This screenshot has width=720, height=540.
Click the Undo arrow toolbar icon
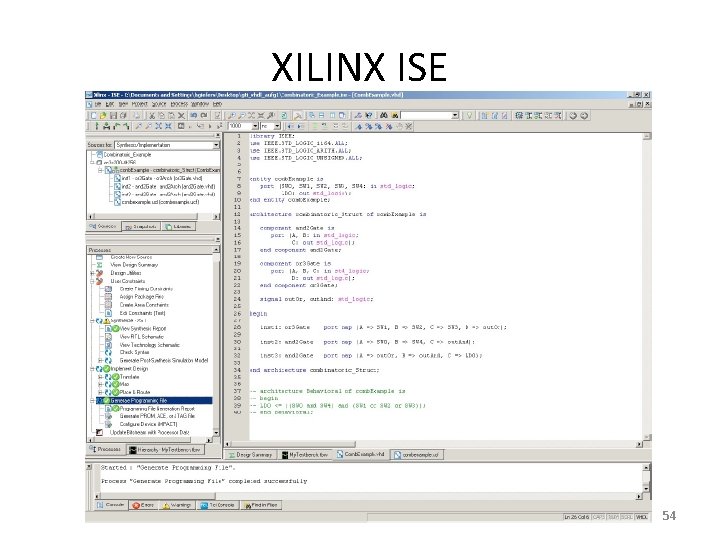pos(194,116)
